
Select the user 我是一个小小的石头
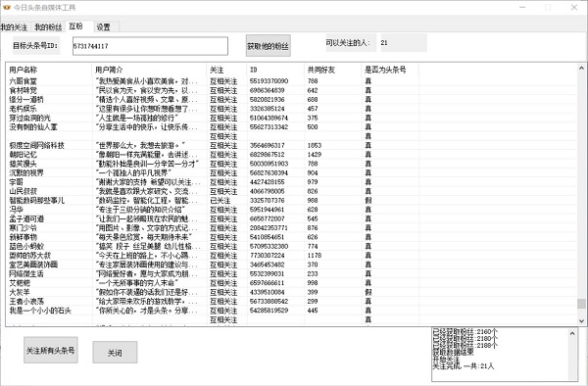[40, 311]
